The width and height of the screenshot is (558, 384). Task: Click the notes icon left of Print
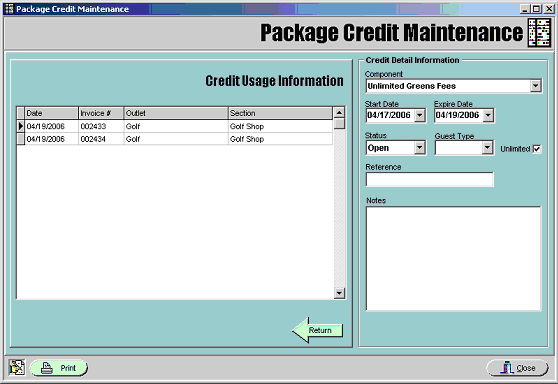pyautogui.click(x=17, y=368)
